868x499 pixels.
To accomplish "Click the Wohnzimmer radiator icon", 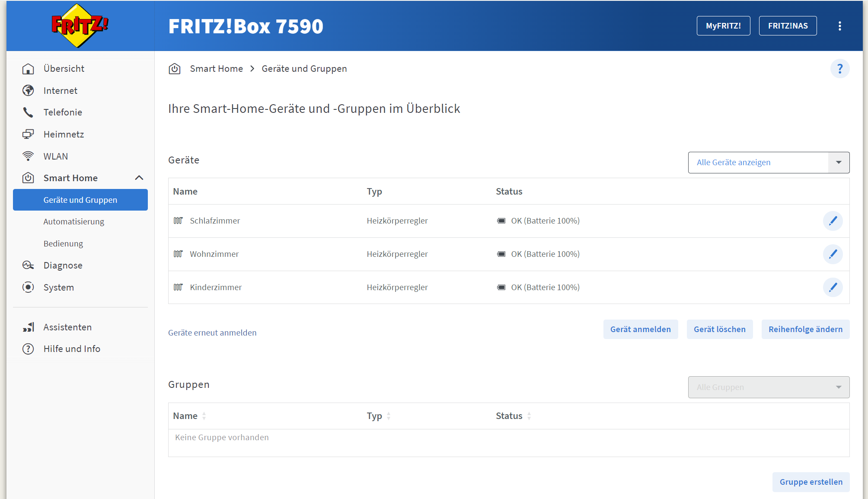I will 178,254.
